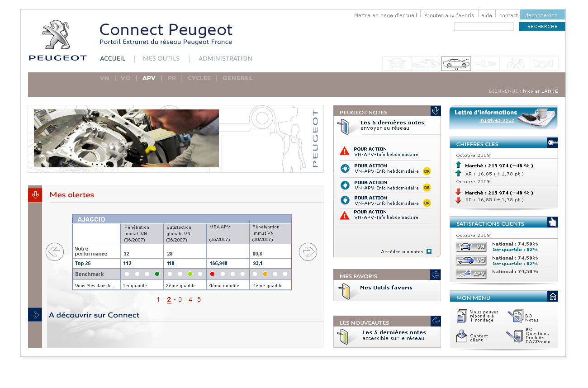Open the ADMINISTRATION menu

pyautogui.click(x=225, y=58)
